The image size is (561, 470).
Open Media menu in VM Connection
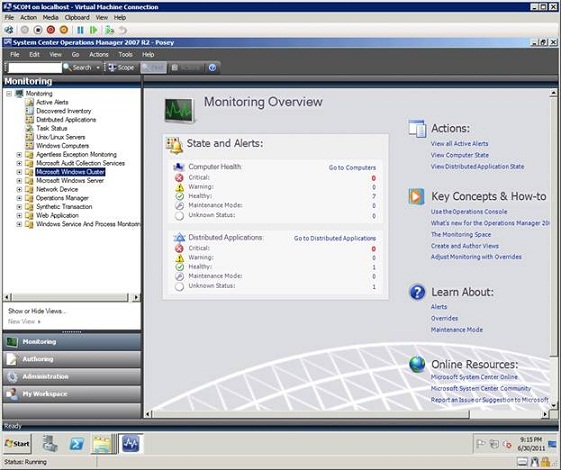[x=50, y=17]
